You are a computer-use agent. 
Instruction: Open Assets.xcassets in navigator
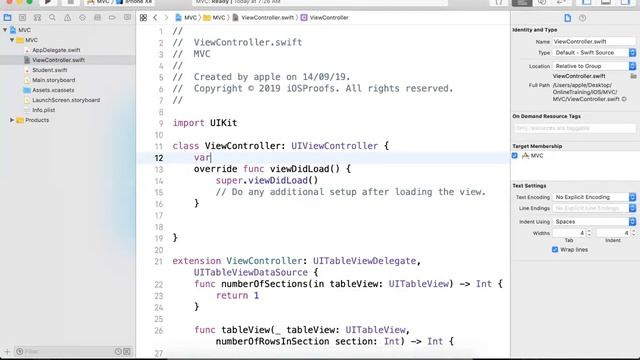point(53,90)
